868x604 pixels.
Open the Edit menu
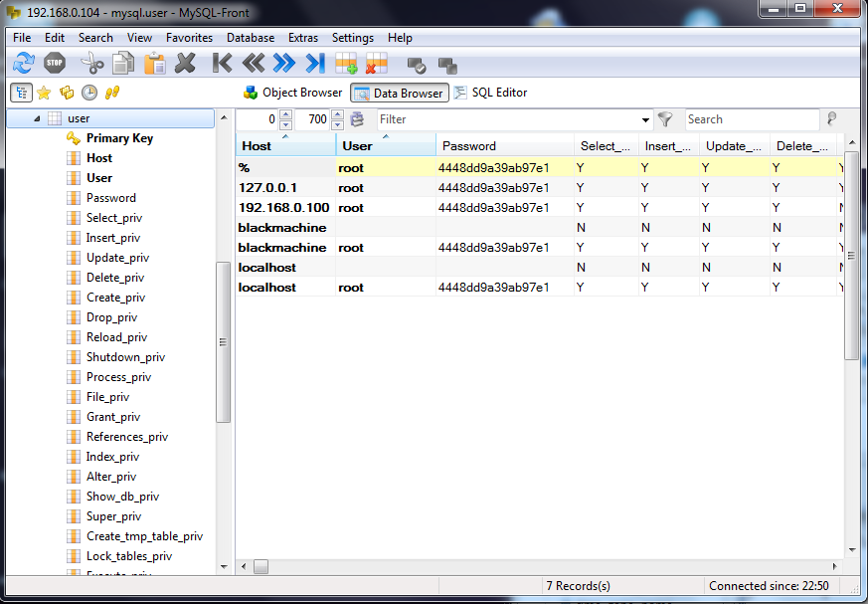tap(55, 38)
